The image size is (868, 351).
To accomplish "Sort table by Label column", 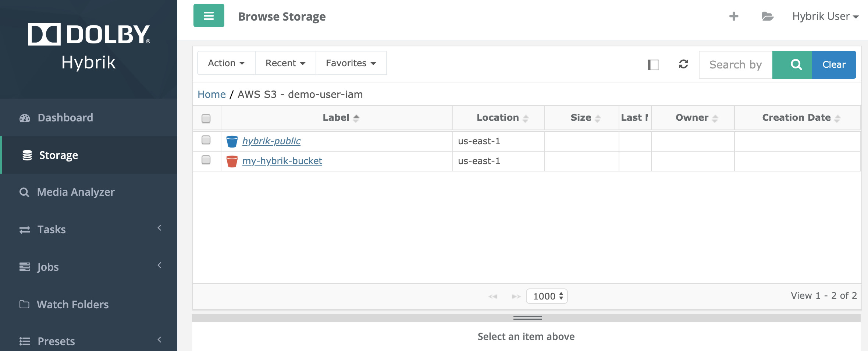I will [337, 118].
